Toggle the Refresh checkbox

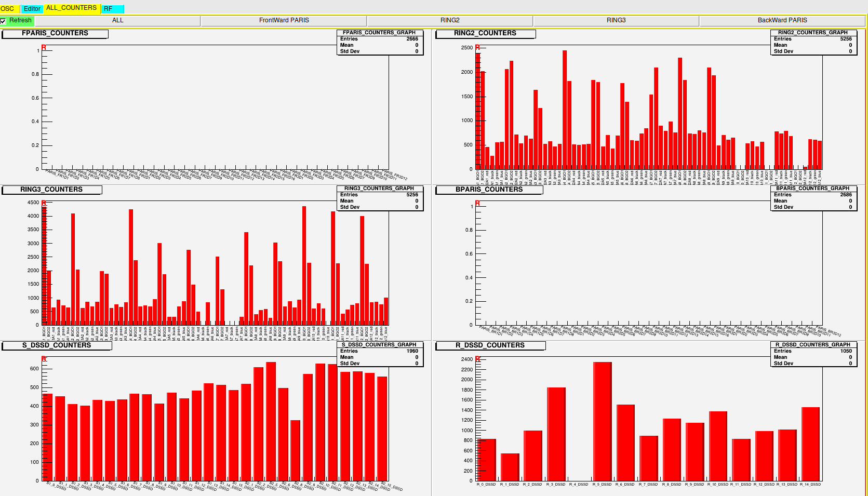(x=4, y=21)
